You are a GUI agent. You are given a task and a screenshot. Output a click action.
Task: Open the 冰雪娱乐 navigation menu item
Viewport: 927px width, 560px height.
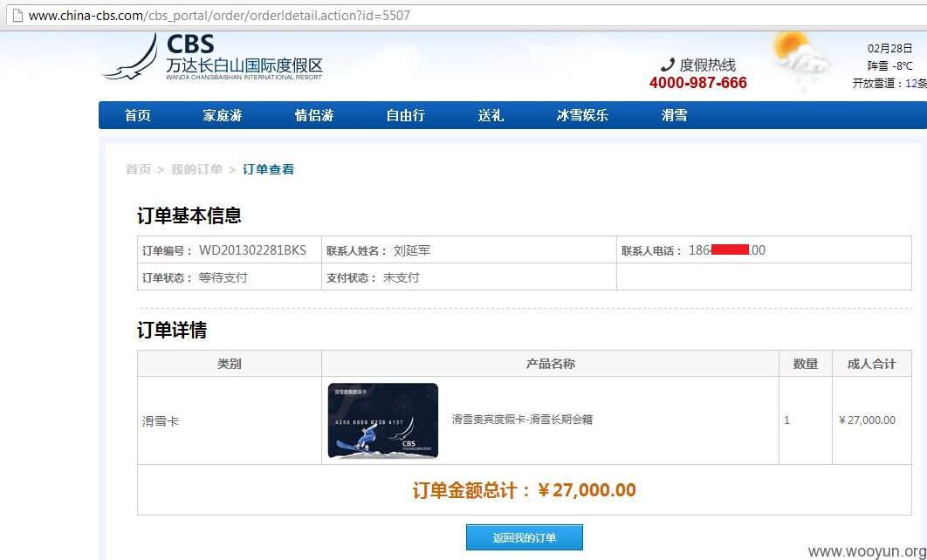click(582, 115)
